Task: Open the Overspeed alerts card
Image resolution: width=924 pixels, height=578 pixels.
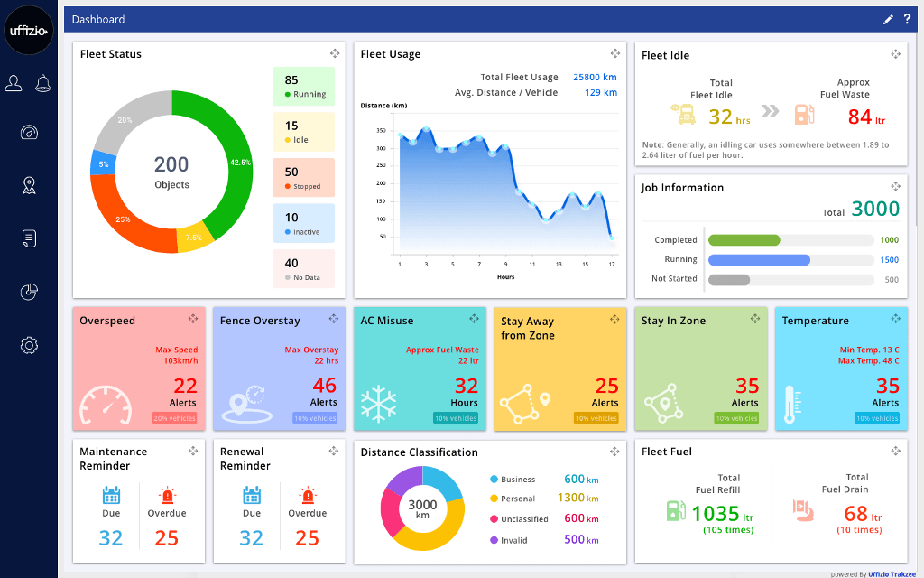Action: (139, 368)
